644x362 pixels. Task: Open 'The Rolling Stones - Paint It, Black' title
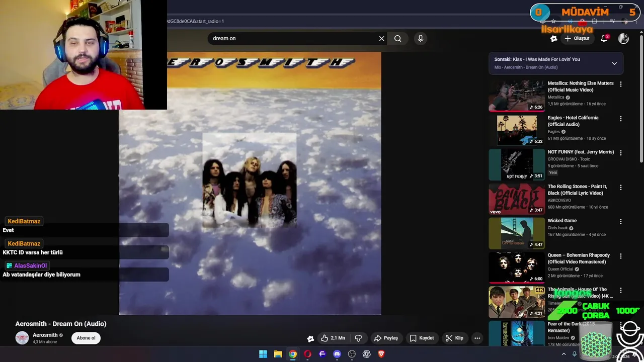(578, 190)
